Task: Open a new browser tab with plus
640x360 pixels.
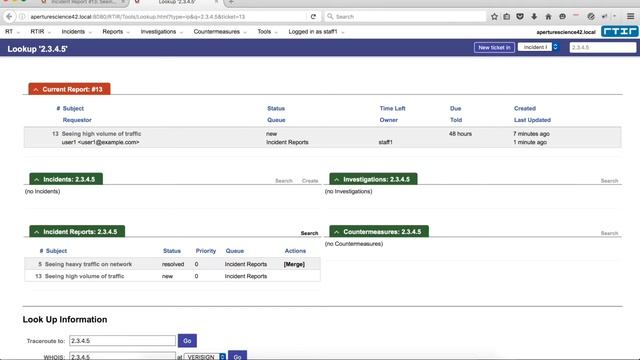Action: (x=231, y=2)
